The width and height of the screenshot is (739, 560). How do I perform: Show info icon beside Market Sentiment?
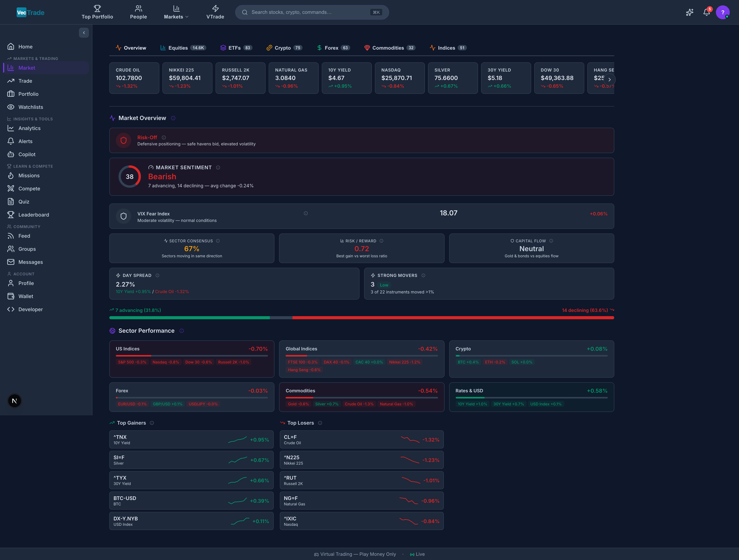[218, 168]
